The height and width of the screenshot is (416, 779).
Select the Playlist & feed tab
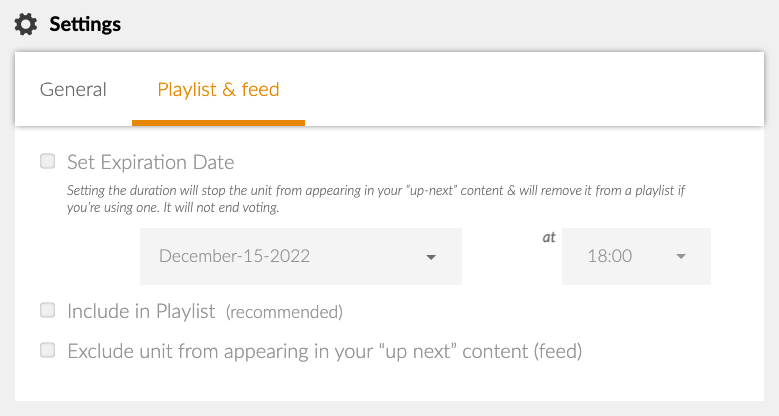(x=218, y=89)
